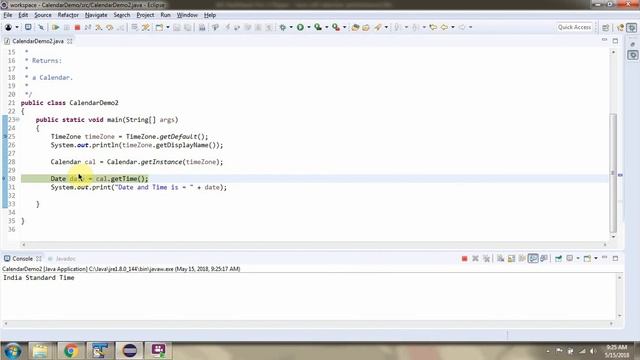Screen dimensions: 640x360
Task: Click the red Terminate button in main toolbar
Action: [77, 27]
